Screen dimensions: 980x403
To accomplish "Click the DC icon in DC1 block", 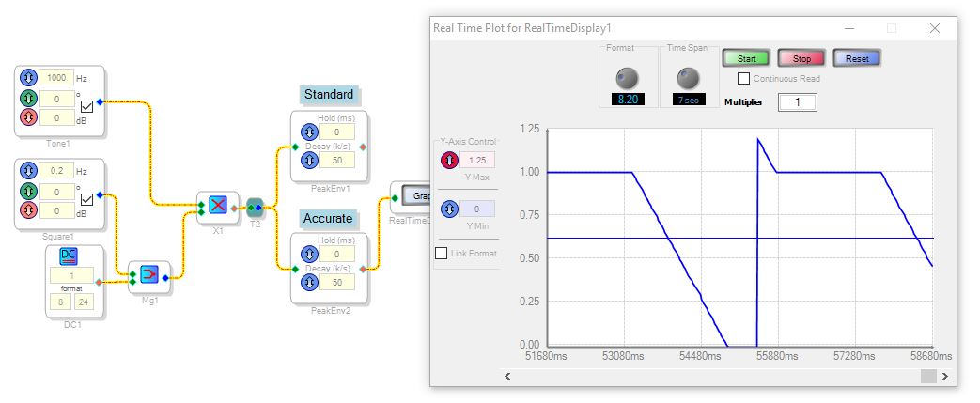I will (69, 256).
